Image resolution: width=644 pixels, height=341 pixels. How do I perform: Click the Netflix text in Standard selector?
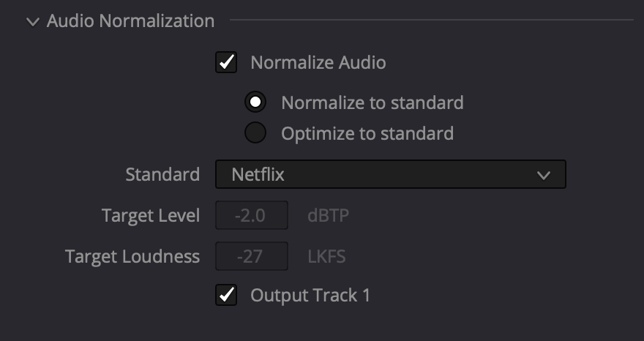[258, 175]
